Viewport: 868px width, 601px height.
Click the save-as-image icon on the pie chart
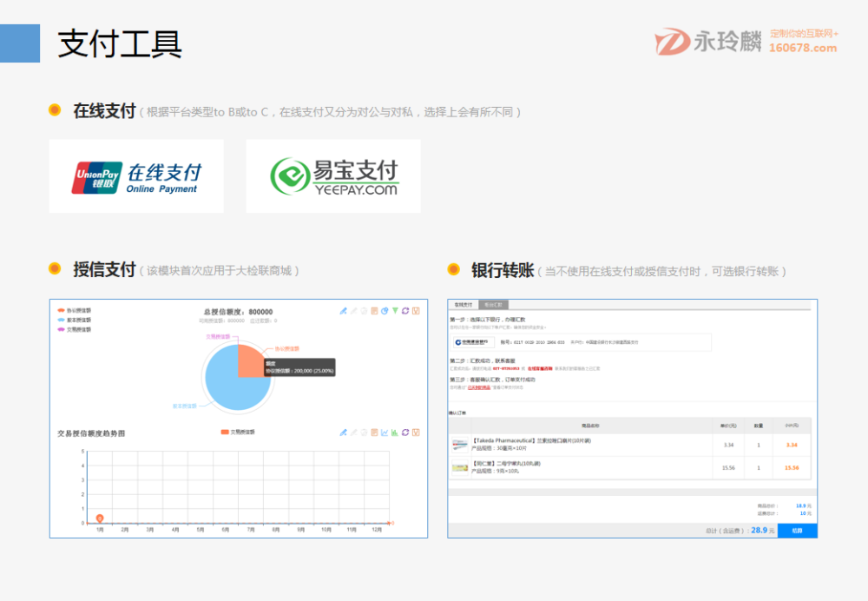(417, 311)
